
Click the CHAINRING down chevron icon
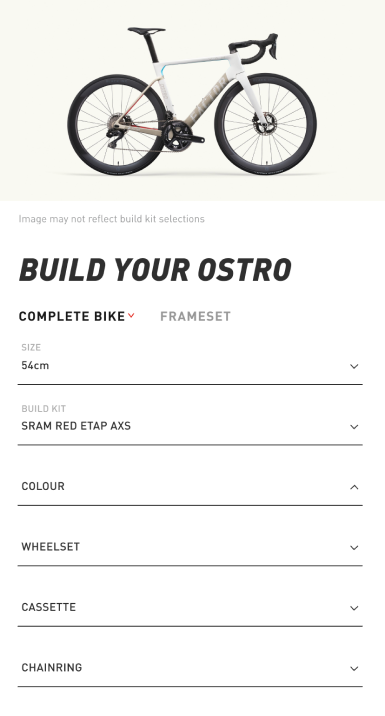pyautogui.click(x=354, y=669)
